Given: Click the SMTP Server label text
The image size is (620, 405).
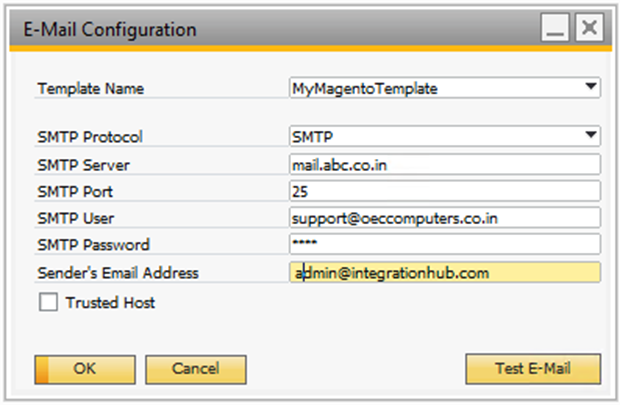Looking at the screenshot, I should [x=84, y=164].
